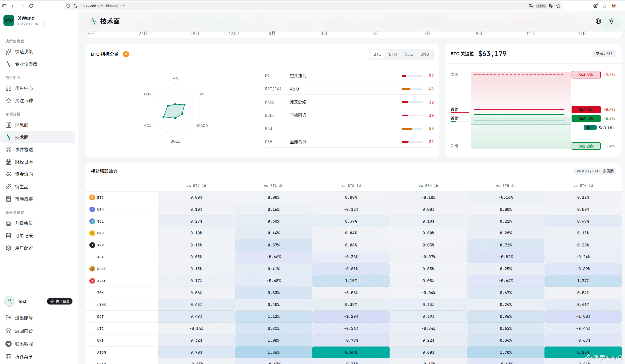The height and width of the screenshot is (364, 625).
Task: Open 用户配置 settings
Action: 38,248
